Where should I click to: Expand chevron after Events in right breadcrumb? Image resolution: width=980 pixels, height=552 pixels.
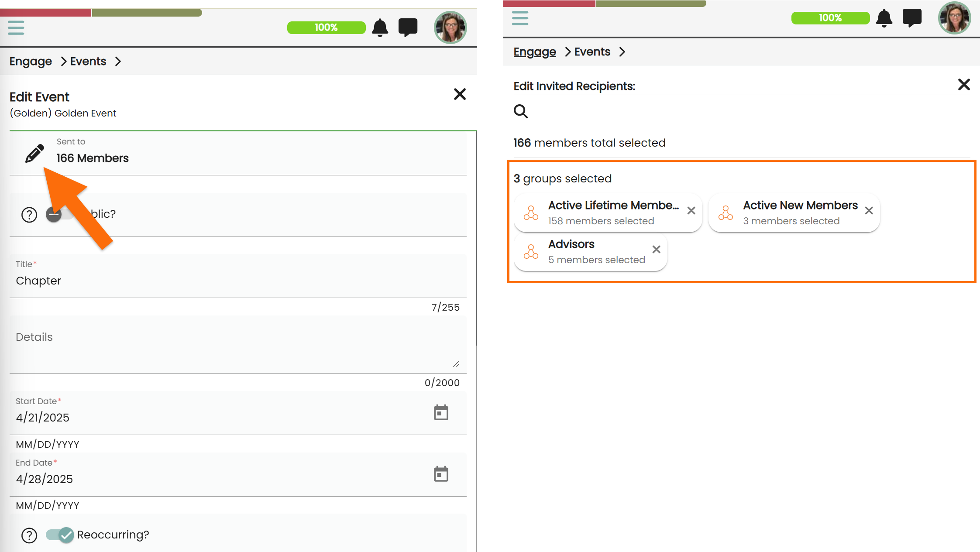tap(622, 52)
